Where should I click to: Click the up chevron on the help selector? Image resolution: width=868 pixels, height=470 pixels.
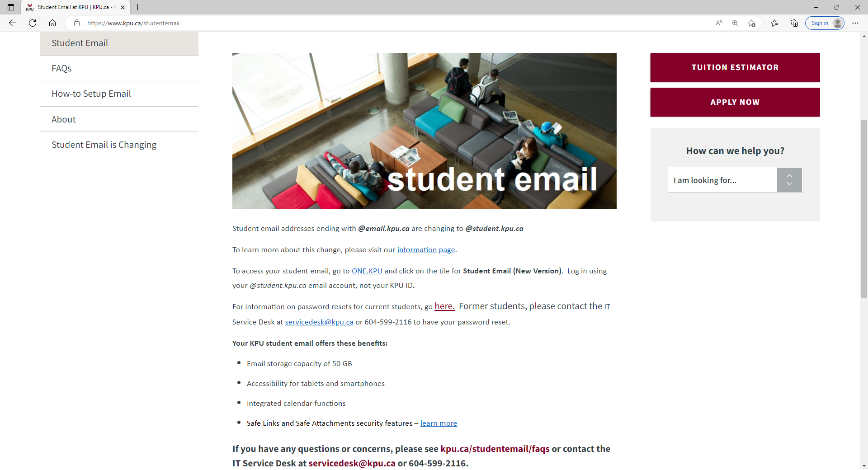pyautogui.click(x=789, y=175)
